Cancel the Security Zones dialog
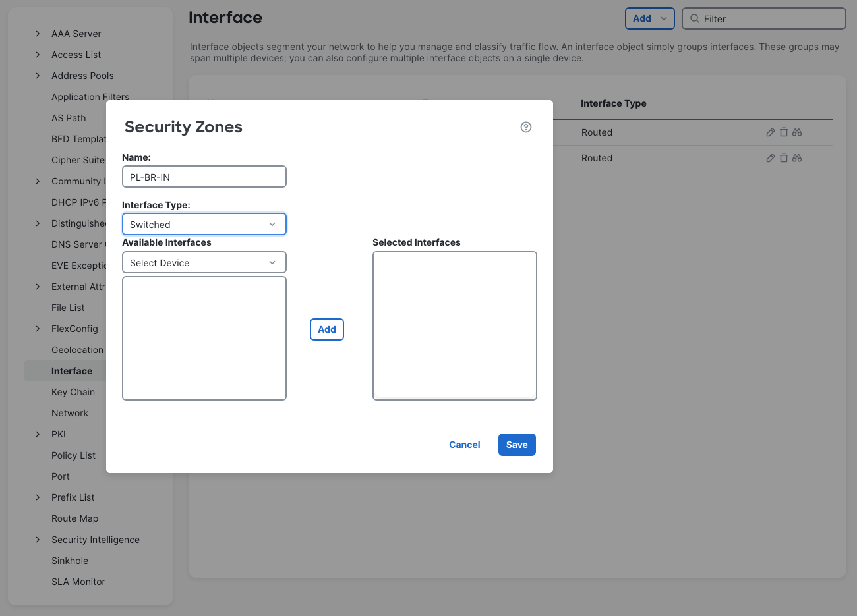Image resolution: width=857 pixels, height=616 pixels. [465, 445]
